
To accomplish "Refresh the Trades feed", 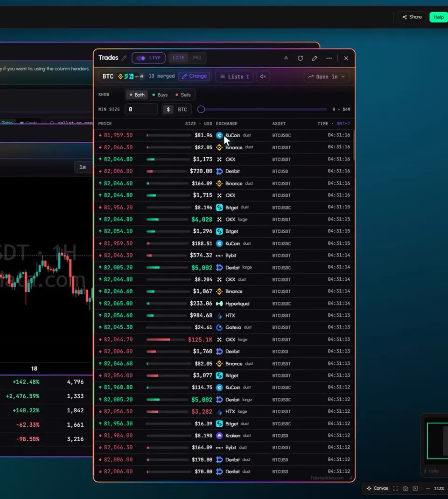I will (x=300, y=58).
